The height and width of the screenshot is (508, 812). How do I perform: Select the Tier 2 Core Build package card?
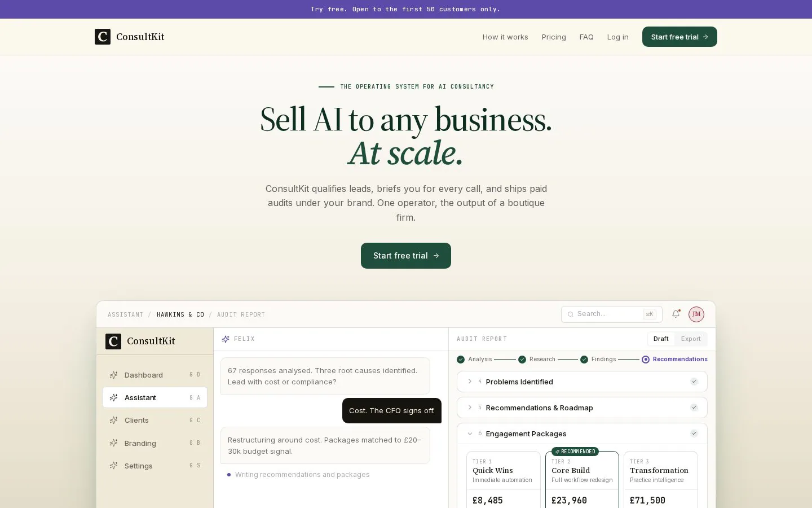[582, 480]
